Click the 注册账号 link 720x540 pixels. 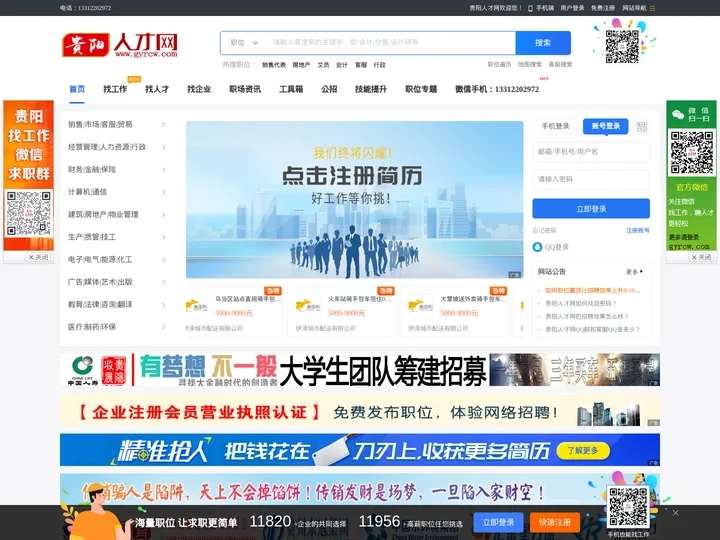tap(638, 231)
